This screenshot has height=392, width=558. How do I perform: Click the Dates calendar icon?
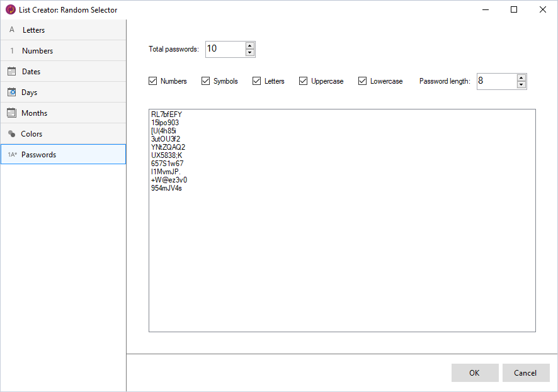12,72
